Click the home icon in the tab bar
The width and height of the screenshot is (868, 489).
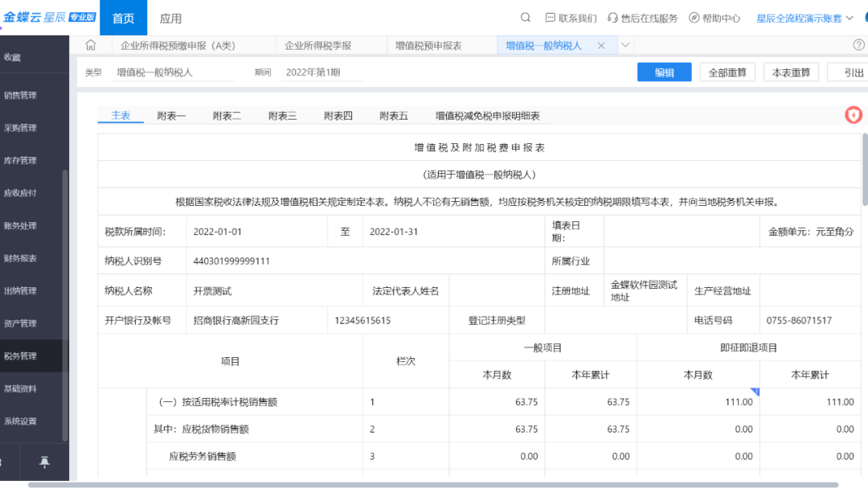point(90,46)
